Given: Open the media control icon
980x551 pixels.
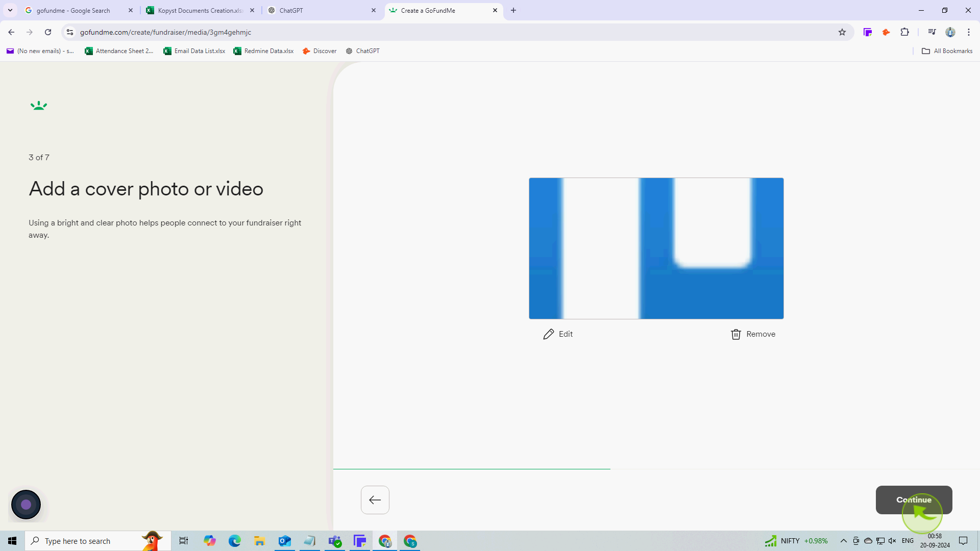Looking at the screenshot, I should [932, 32].
